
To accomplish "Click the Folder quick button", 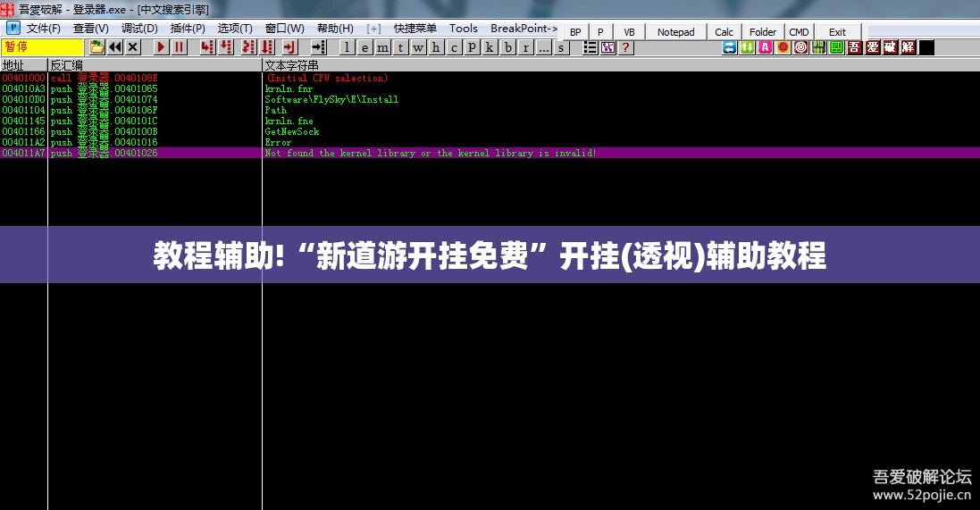I will pos(763,32).
